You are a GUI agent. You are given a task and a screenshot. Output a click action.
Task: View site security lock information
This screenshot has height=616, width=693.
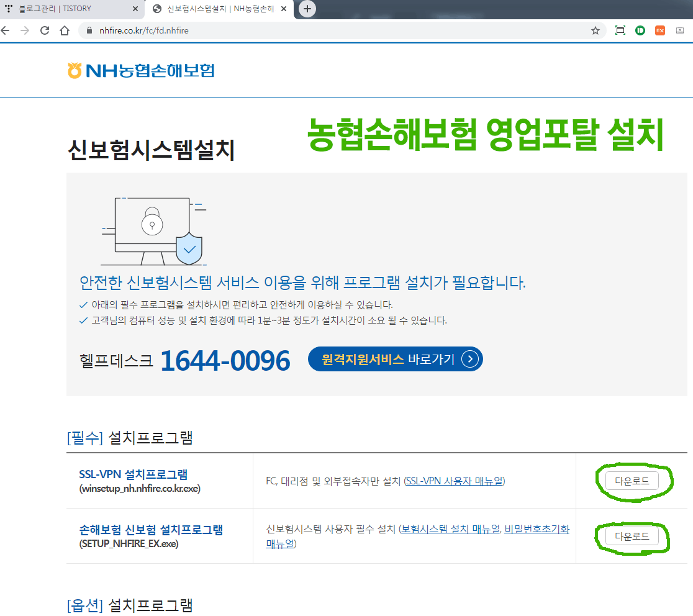pos(89,30)
